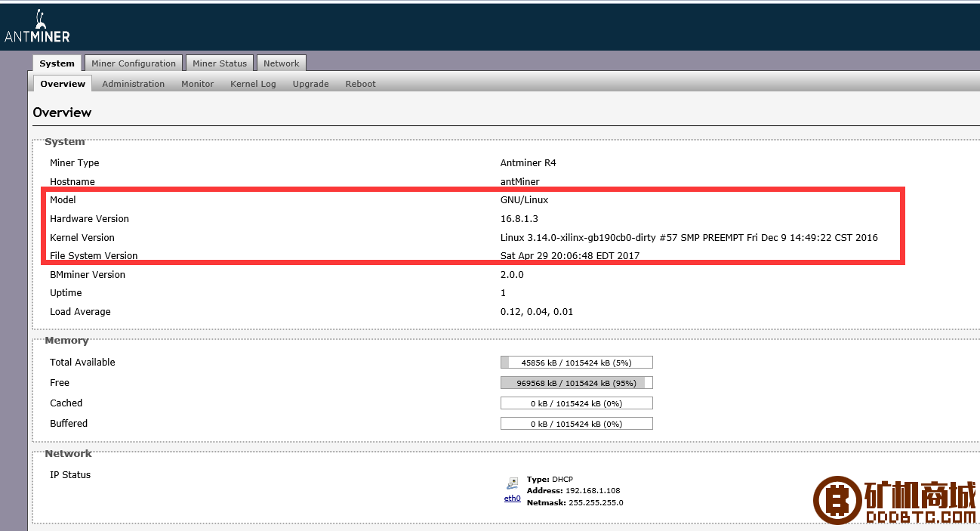Select the 'GNU/Linux' model value
980x531 pixels.
[525, 200]
